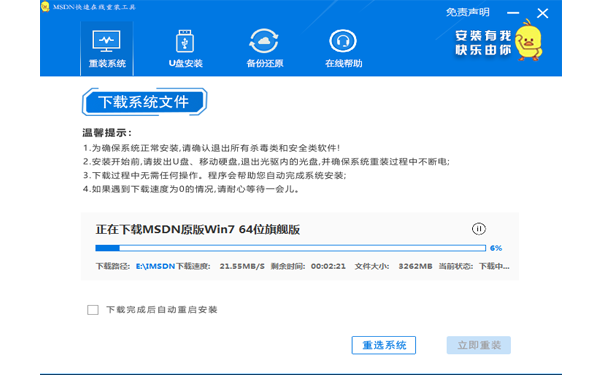Click the 21.55MB/S download speed value
Viewport: 598px width, 375px height.
tap(242, 266)
